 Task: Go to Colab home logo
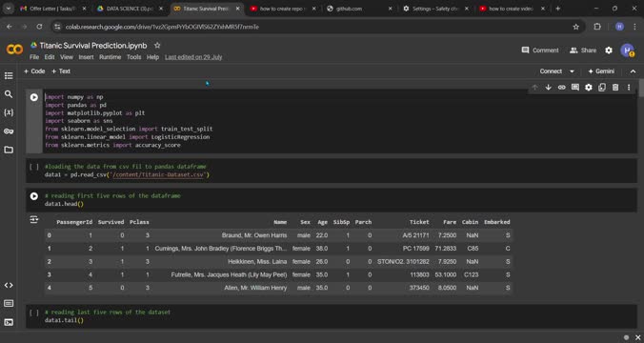coord(15,50)
